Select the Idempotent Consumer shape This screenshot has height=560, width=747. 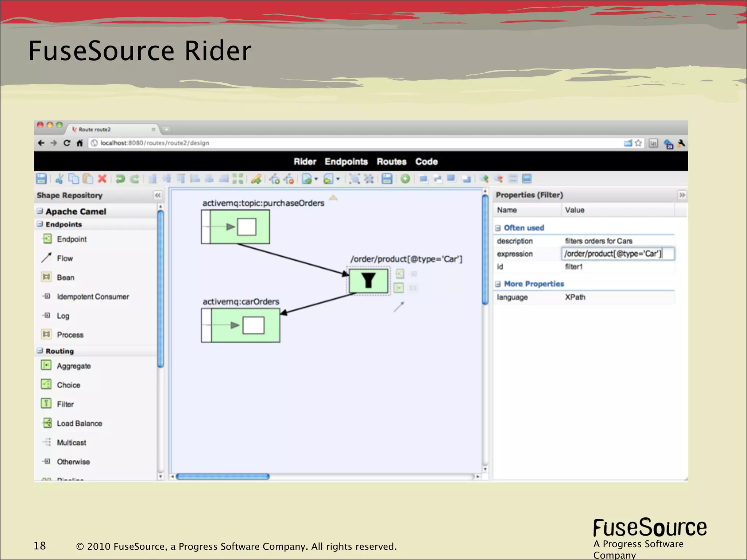pos(93,296)
